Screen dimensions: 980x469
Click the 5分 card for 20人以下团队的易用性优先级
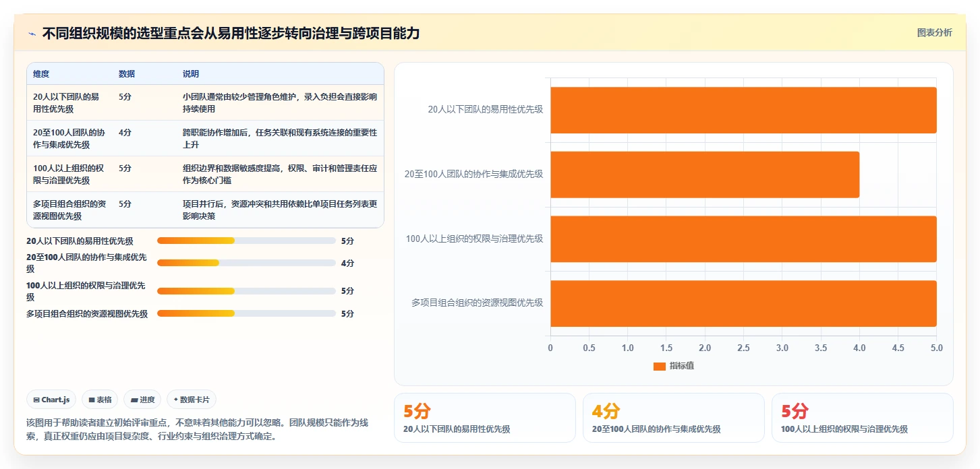pos(485,418)
